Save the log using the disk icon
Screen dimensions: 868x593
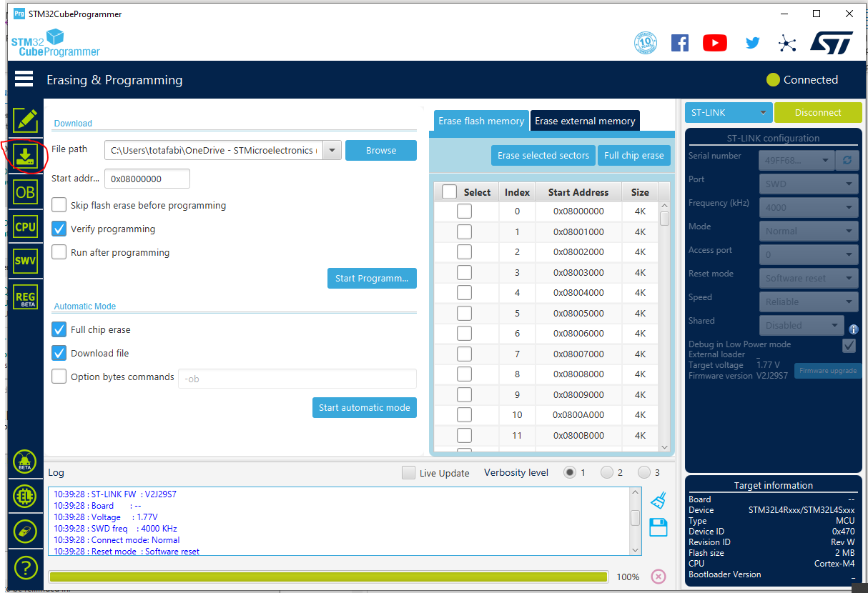pos(658,527)
